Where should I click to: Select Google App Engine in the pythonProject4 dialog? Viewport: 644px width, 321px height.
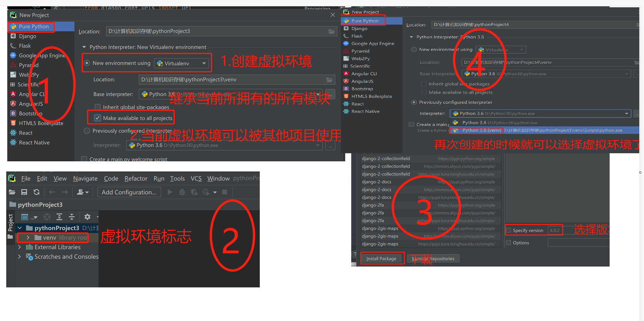372,43
